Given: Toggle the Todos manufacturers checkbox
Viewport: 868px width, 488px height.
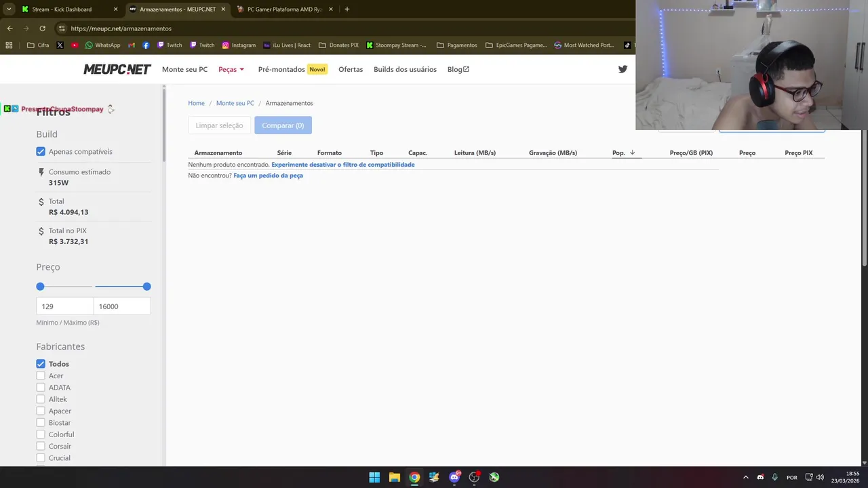Looking at the screenshot, I should [41, 364].
